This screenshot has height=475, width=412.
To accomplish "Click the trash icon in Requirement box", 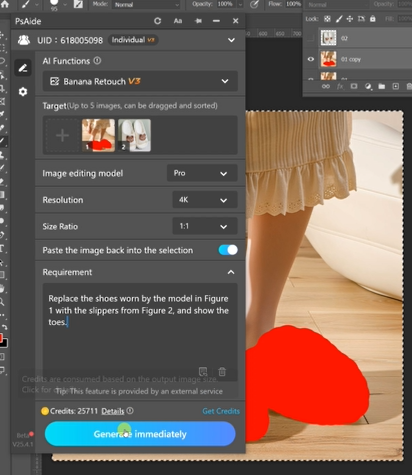I will coord(222,371).
